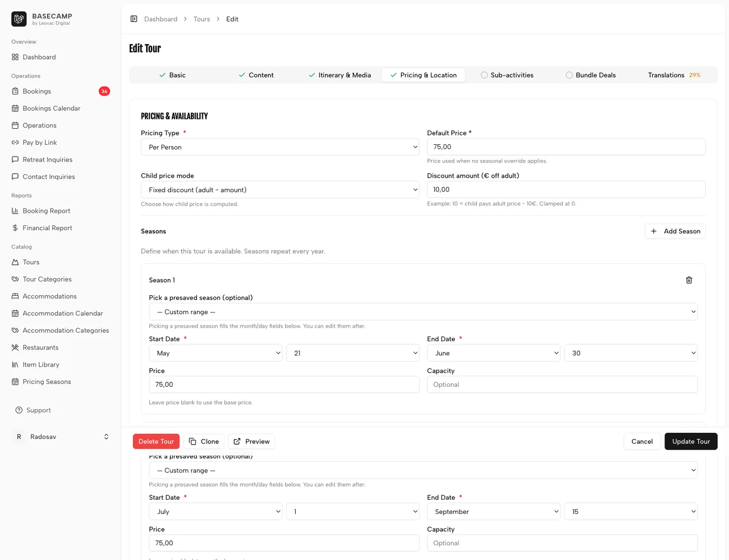Viewport: 729px width, 560px height.
Task: Click the Bookings clipboard icon
Action: 15,91
